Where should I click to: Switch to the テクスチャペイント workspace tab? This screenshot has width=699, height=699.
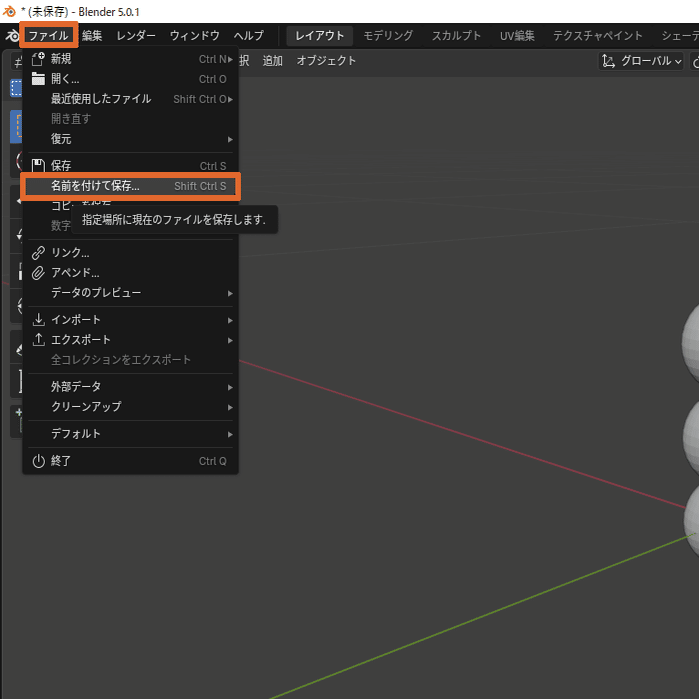click(597, 35)
